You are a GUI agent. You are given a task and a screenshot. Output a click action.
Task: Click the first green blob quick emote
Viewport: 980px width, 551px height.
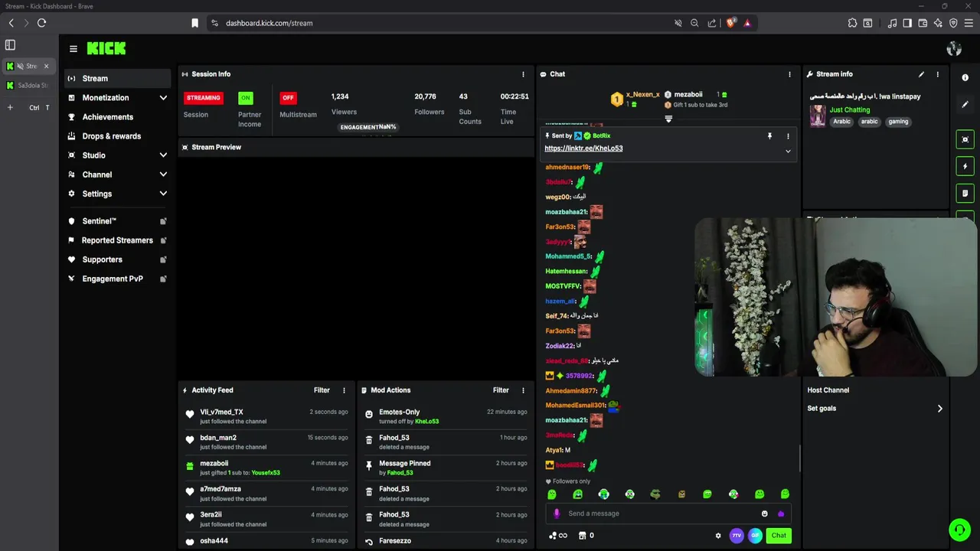click(552, 494)
